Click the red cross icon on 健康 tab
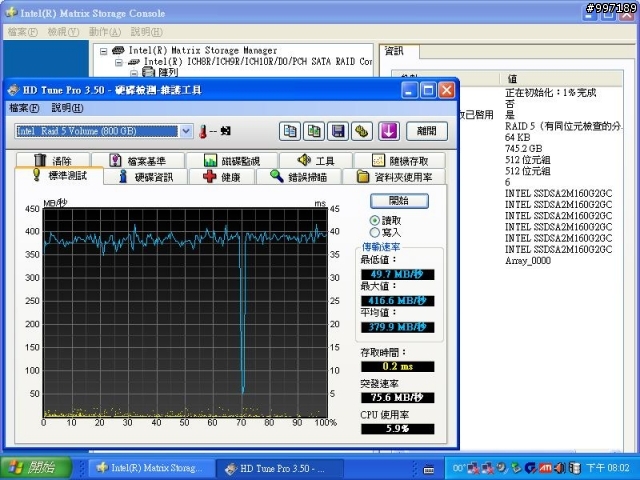Image resolution: width=640 pixels, height=480 pixels. point(209,177)
